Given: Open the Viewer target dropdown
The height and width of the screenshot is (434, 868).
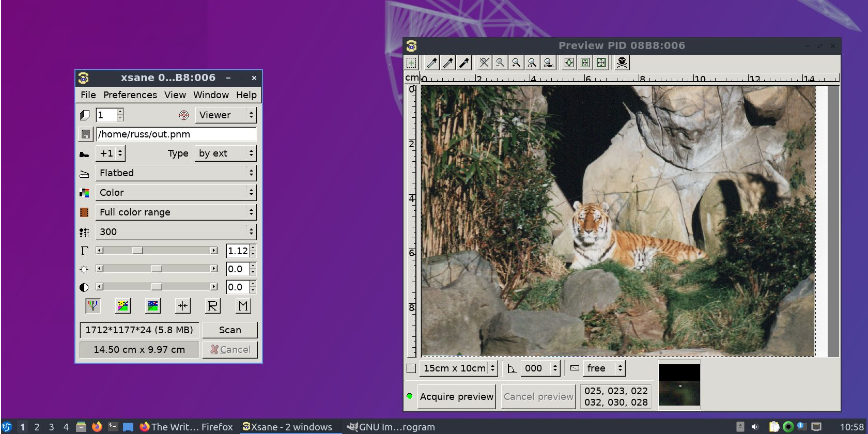Looking at the screenshot, I should click(x=226, y=115).
